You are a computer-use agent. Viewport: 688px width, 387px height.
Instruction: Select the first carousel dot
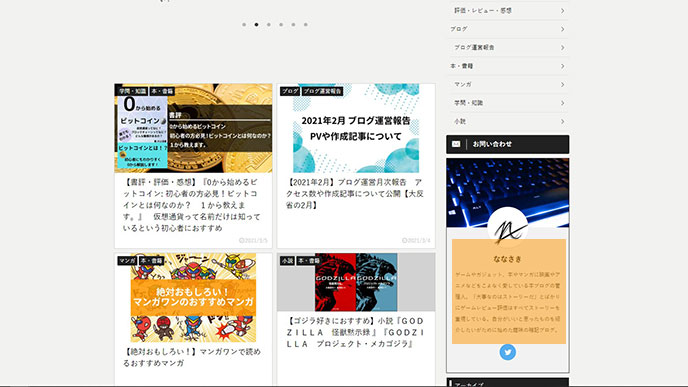click(244, 25)
